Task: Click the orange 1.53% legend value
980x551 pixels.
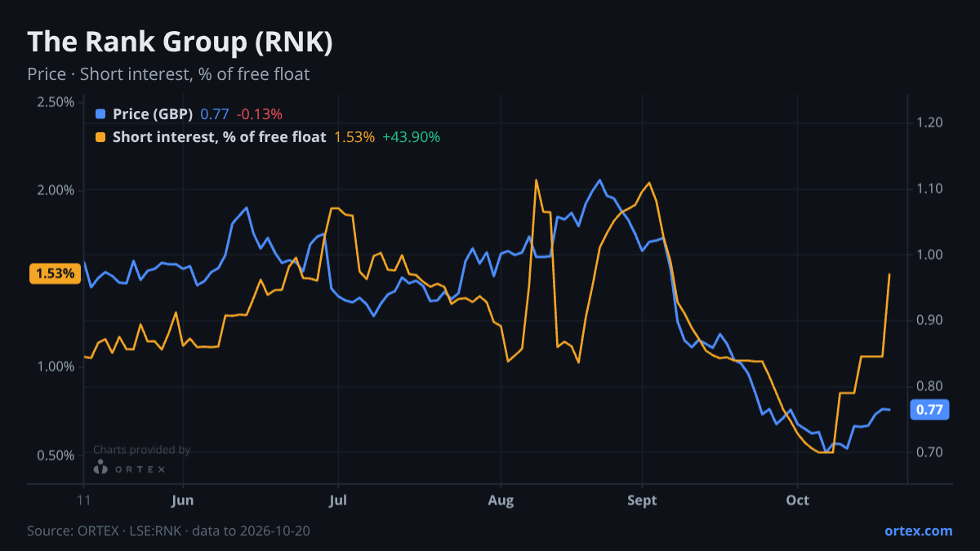Action: [354, 137]
